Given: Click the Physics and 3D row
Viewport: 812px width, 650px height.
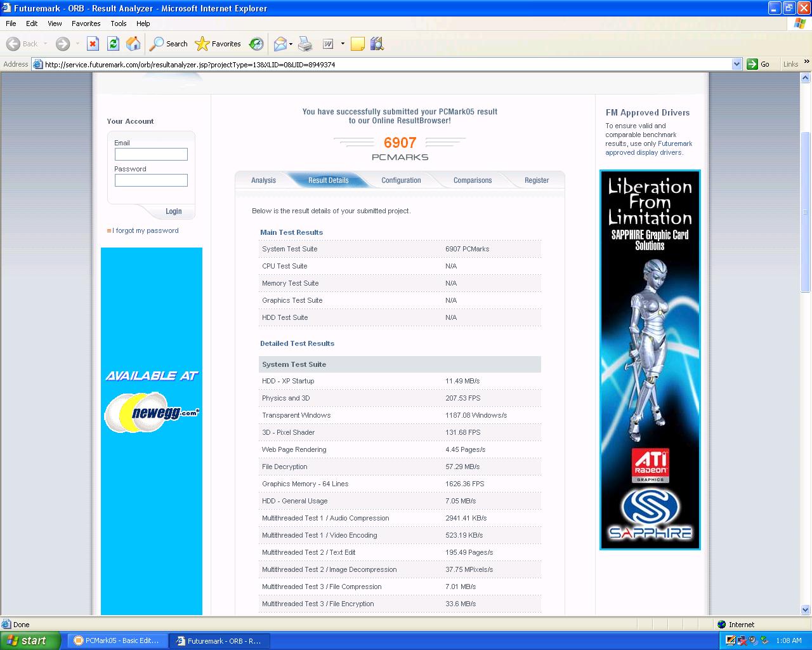Looking at the screenshot, I should [x=400, y=398].
